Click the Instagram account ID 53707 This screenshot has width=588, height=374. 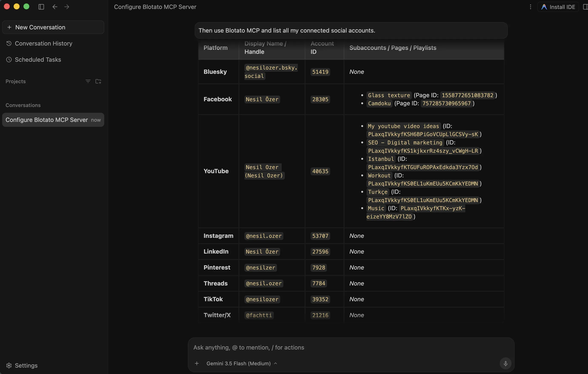pos(320,236)
